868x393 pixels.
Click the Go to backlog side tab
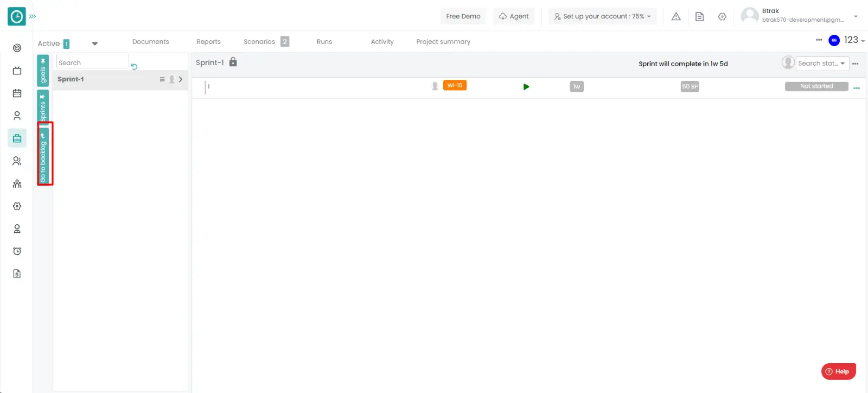[x=43, y=155]
